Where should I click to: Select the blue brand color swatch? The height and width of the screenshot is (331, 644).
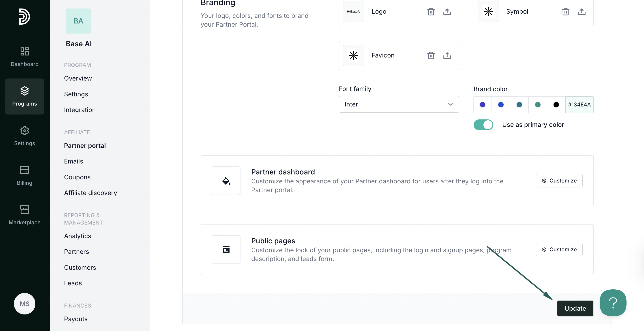click(501, 105)
